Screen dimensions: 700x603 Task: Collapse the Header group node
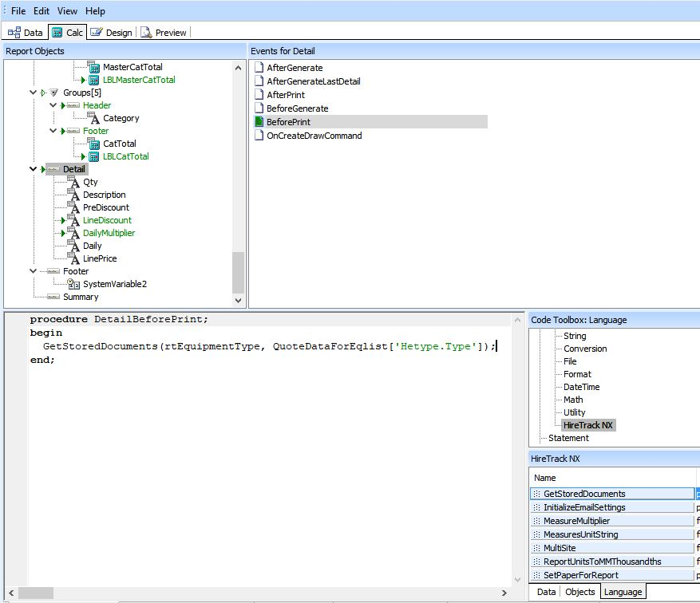click(x=53, y=104)
